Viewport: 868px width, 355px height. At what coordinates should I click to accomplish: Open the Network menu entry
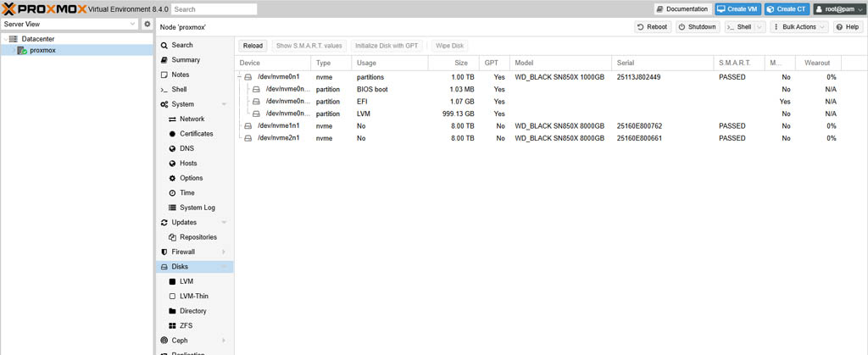194,119
